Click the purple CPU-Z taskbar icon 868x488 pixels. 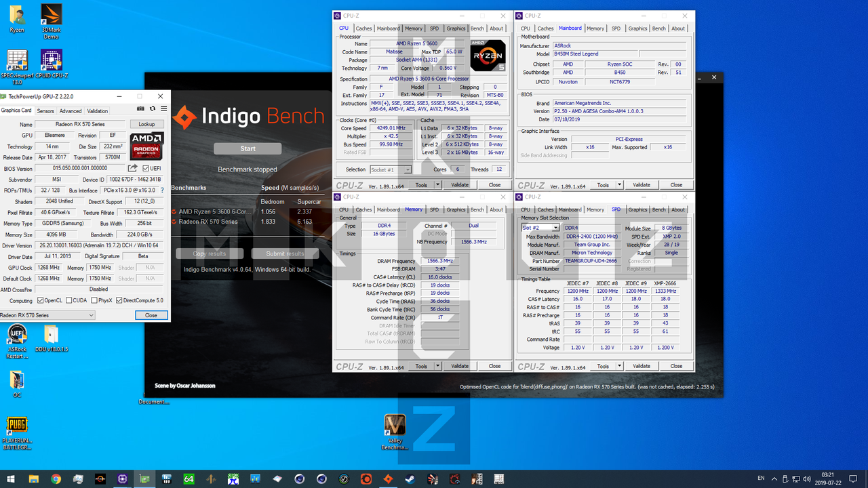(x=122, y=479)
